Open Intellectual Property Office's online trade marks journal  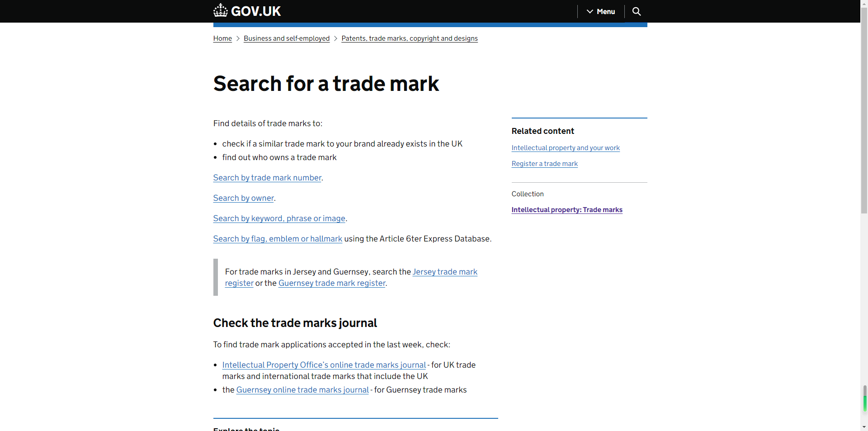(324, 365)
